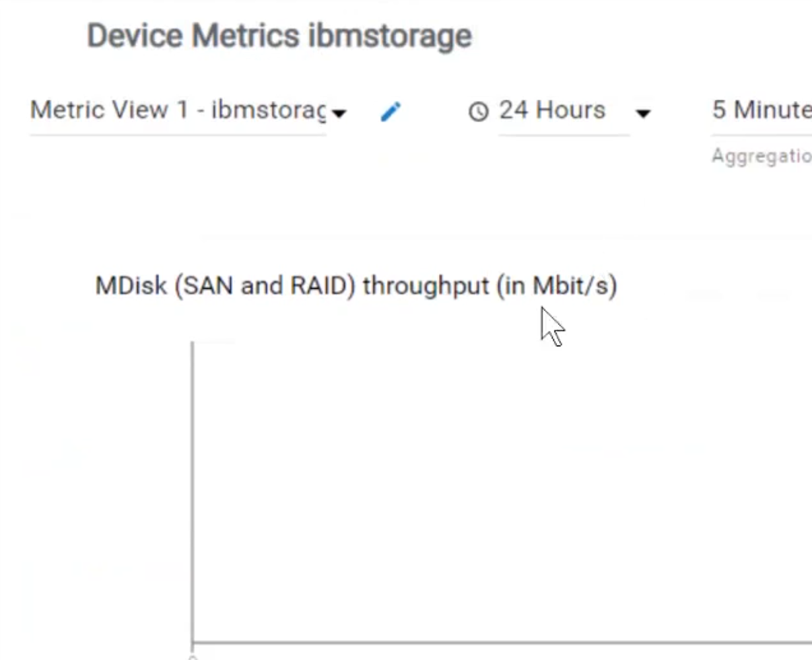Click "MDisk" at the start of chart title
The height and width of the screenshot is (660, 812).
tap(131, 286)
